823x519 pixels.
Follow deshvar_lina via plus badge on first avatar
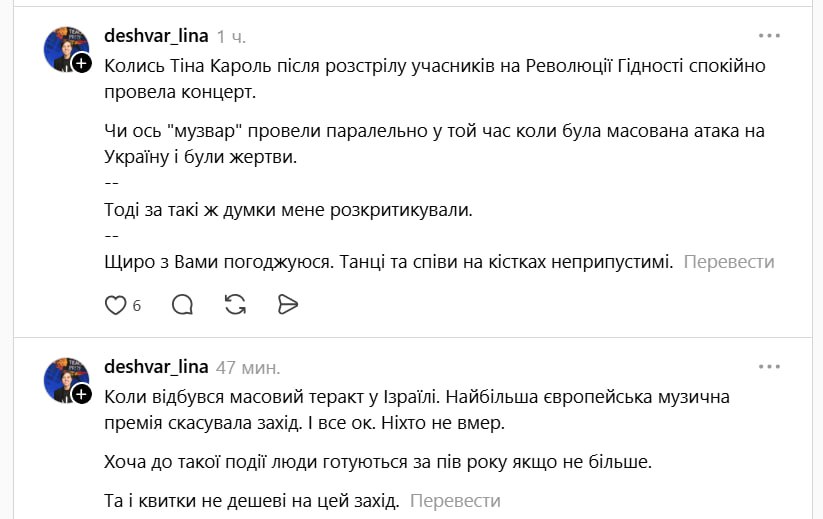pyautogui.click(x=81, y=63)
